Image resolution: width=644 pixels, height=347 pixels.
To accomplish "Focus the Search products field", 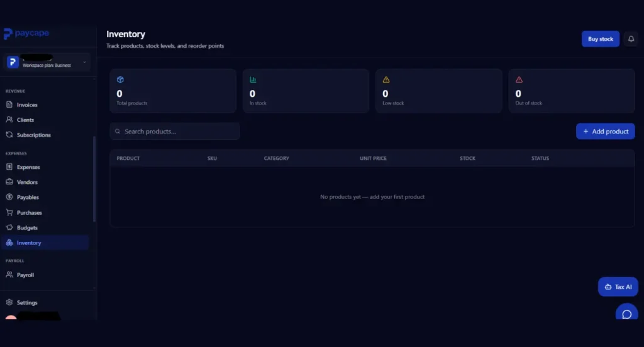I will click(175, 132).
